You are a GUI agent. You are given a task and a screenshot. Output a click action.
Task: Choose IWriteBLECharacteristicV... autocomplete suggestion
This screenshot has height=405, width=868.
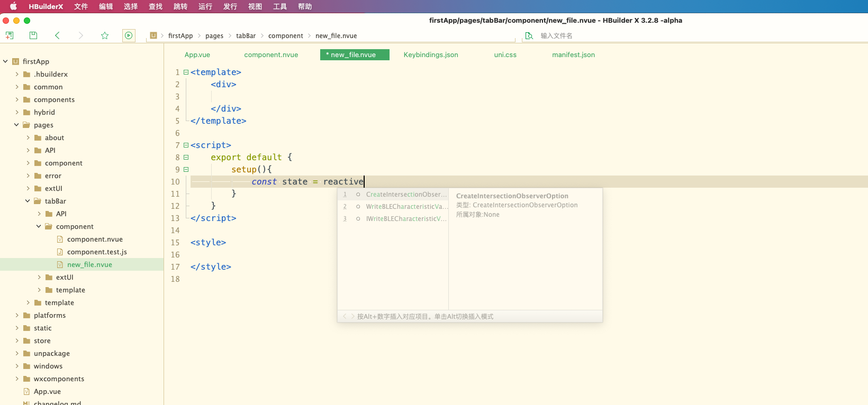pos(393,219)
